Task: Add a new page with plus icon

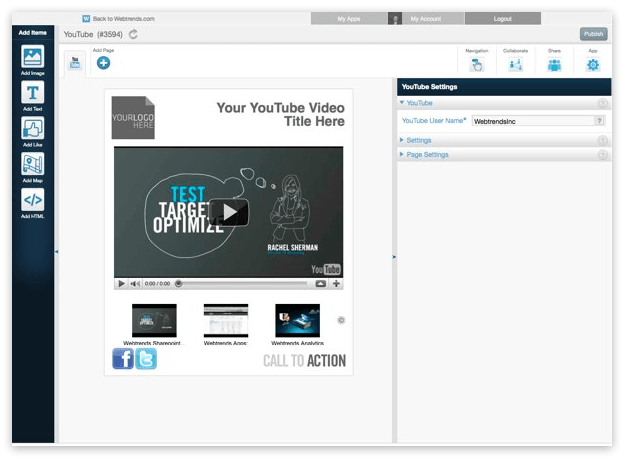Action: click(x=103, y=63)
